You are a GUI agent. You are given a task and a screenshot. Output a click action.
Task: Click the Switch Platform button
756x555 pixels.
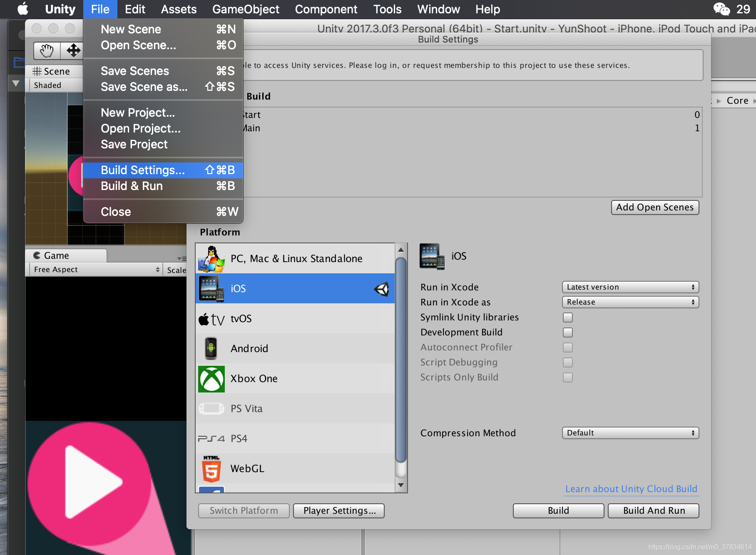pyautogui.click(x=244, y=510)
